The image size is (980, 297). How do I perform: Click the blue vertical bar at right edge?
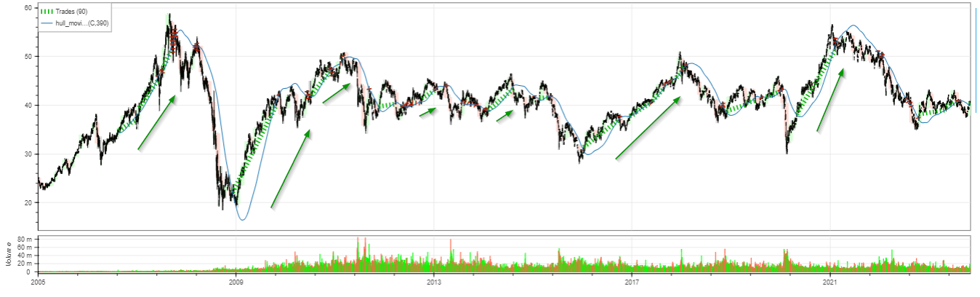(976, 60)
